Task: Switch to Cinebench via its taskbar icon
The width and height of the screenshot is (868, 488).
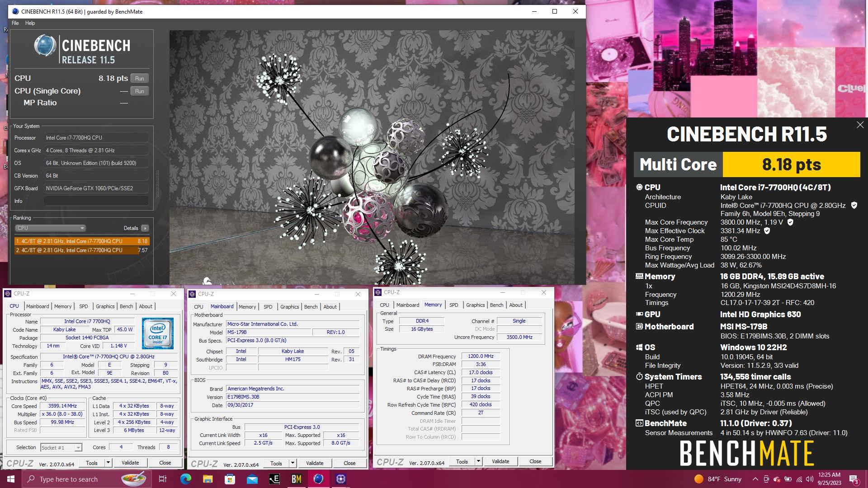Action: click(319, 479)
